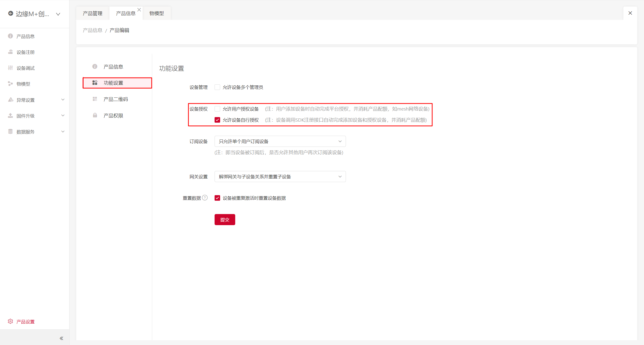644x345 pixels.
Task: Switch to the 物模型 tab
Action: [x=156, y=13]
